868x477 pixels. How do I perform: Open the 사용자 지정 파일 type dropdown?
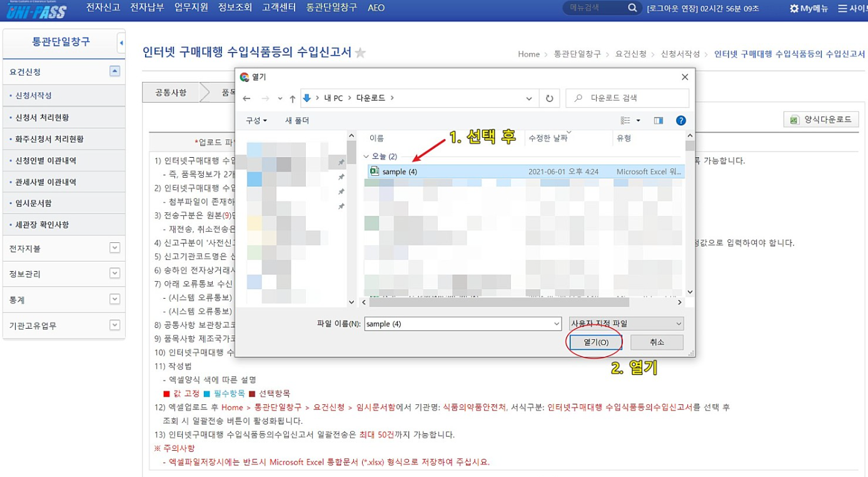point(626,324)
